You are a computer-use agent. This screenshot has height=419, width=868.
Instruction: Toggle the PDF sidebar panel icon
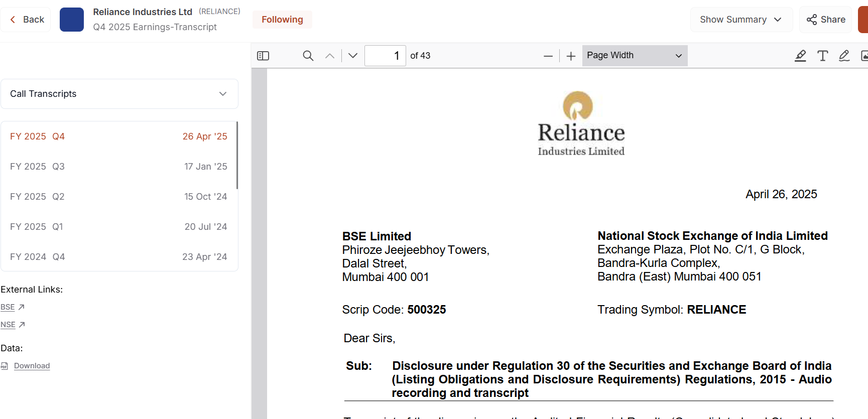coord(263,56)
